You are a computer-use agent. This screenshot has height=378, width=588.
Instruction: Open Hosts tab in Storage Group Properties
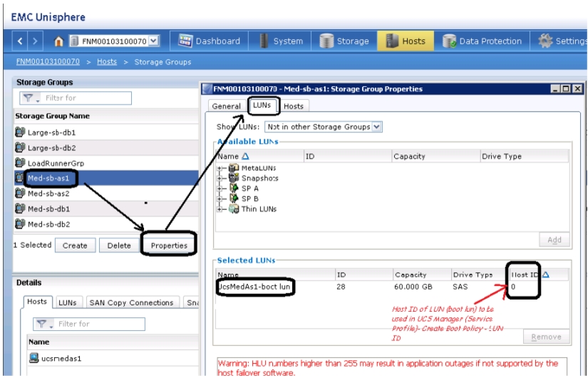point(293,106)
